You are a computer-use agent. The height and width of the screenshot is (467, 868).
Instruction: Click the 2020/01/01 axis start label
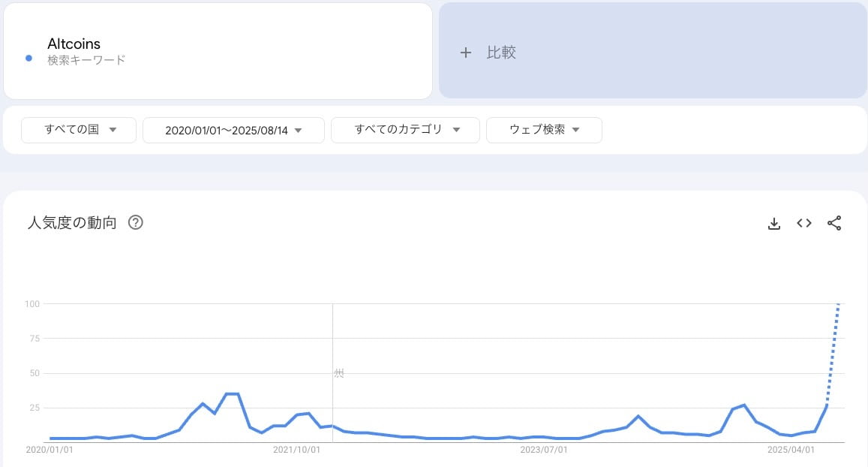click(x=50, y=450)
